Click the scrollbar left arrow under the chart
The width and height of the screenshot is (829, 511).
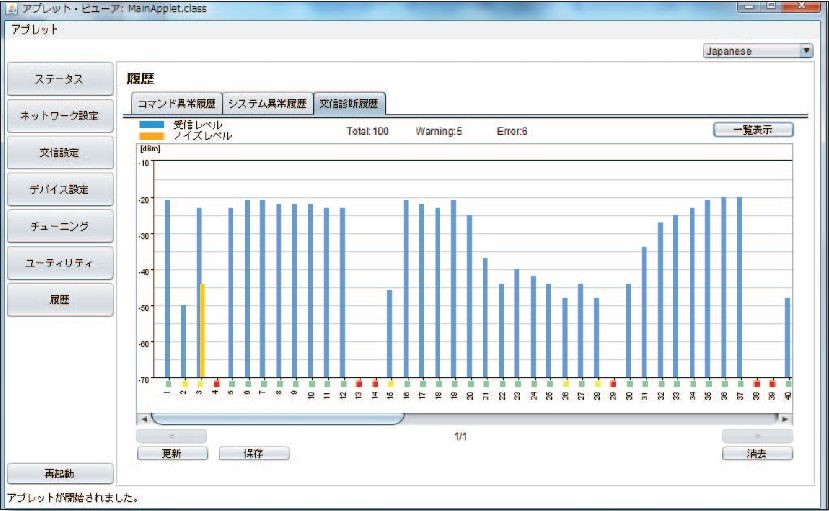pos(143,418)
